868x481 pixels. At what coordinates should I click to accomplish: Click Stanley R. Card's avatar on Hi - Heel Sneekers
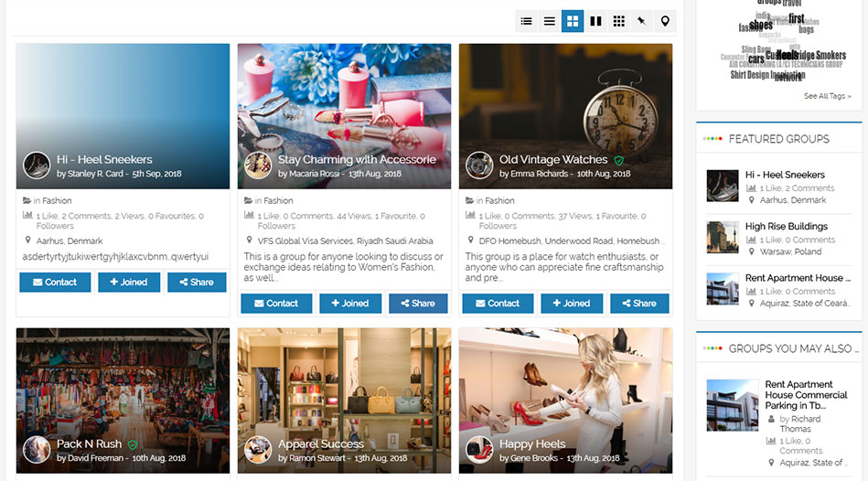[x=37, y=166]
